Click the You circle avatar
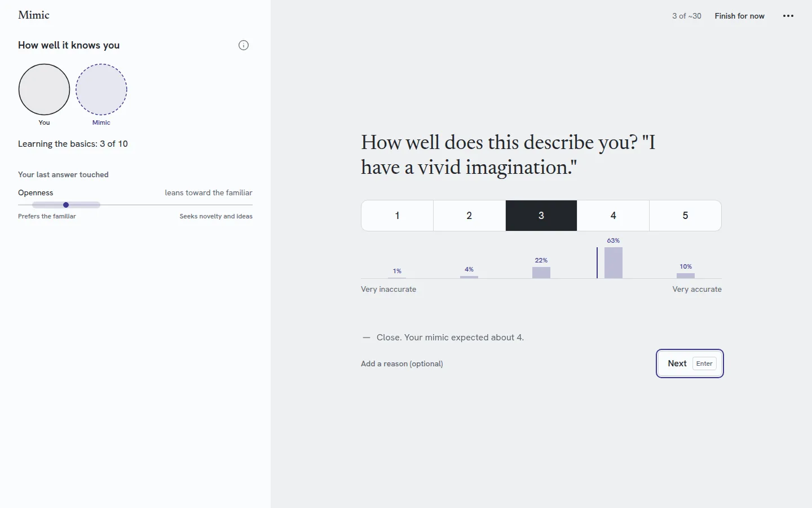This screenshot has width=812, height=508. click(x=44, y=89)
